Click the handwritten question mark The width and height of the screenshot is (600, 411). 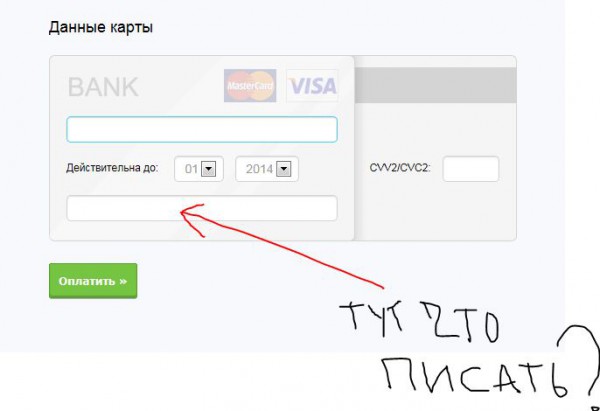tap(580, 360)
